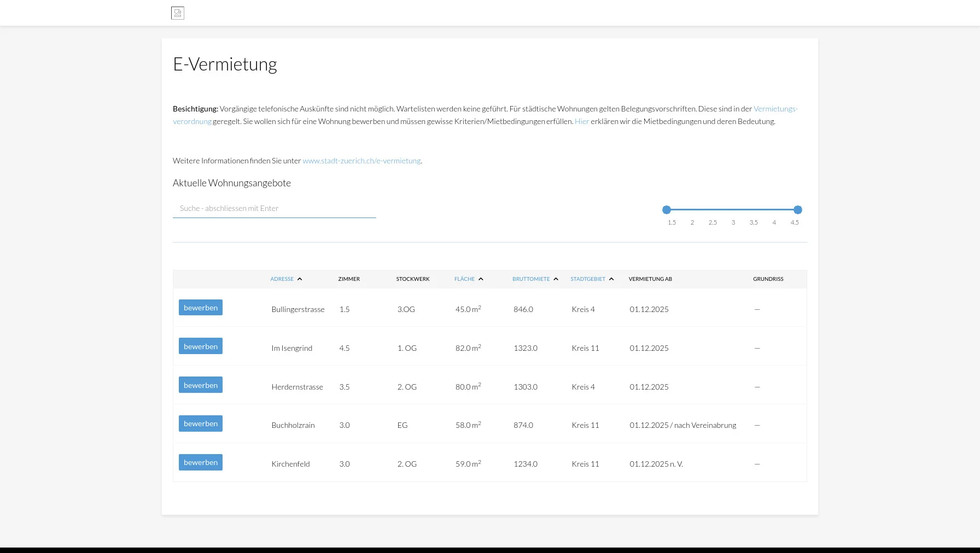This screenshot has width=980, height=553.
Task: Click the sort arrow beside Bruttomiete
Action: click(556, 279)
